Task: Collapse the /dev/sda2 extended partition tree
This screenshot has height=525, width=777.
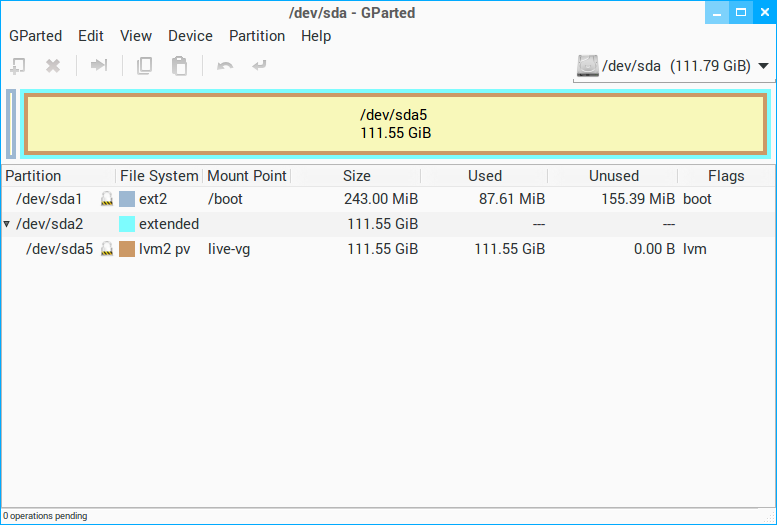Action: 8,224
